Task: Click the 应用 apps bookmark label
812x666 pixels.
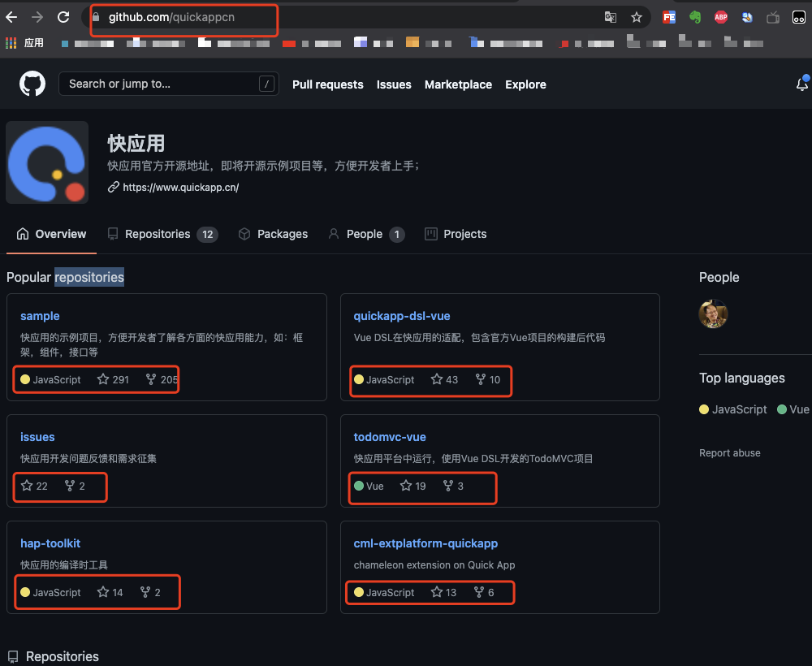Action: click(34, 43)
